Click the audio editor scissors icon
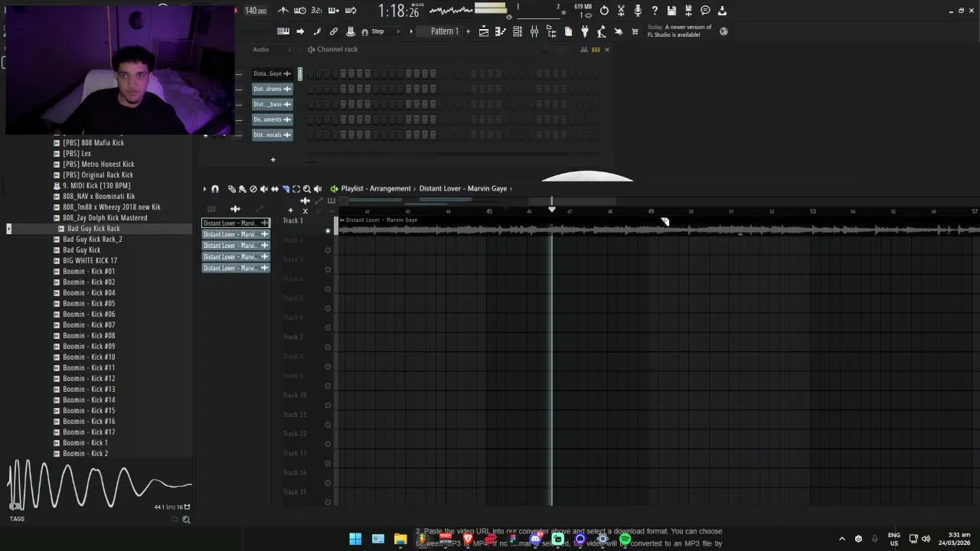980x551 pixels. 621,11
